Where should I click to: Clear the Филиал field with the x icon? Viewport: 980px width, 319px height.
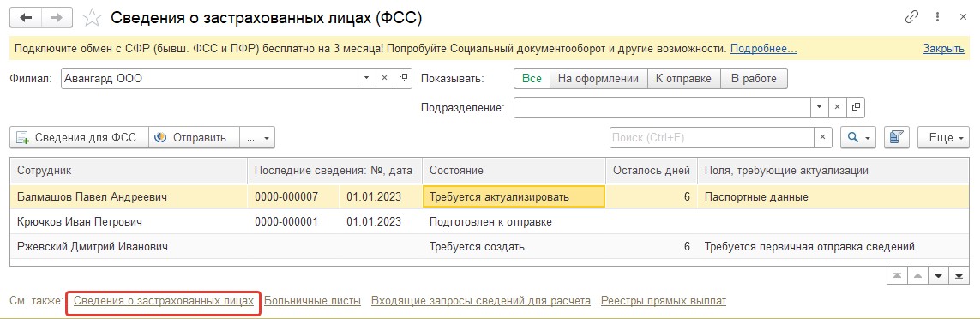(x=385, y=79)
